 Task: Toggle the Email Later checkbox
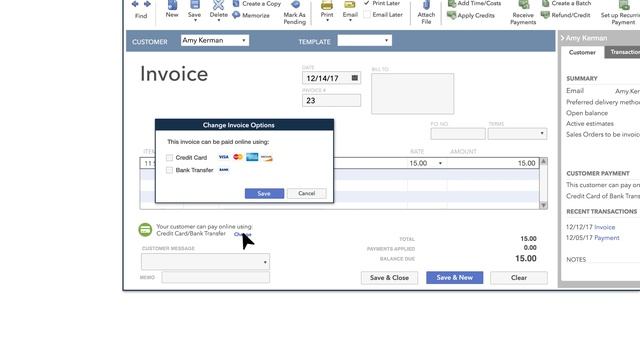(x=367, y=15)
